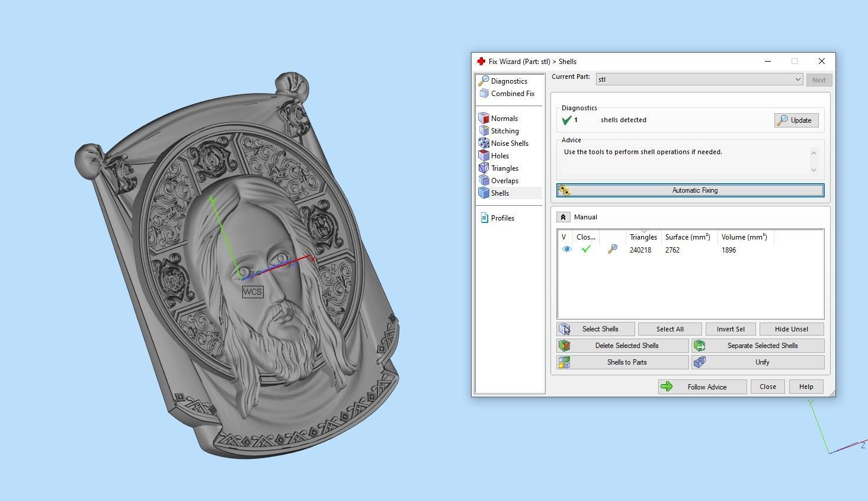
Task: Click the Update diagnostics button
Action: click(x=796, y=120)
